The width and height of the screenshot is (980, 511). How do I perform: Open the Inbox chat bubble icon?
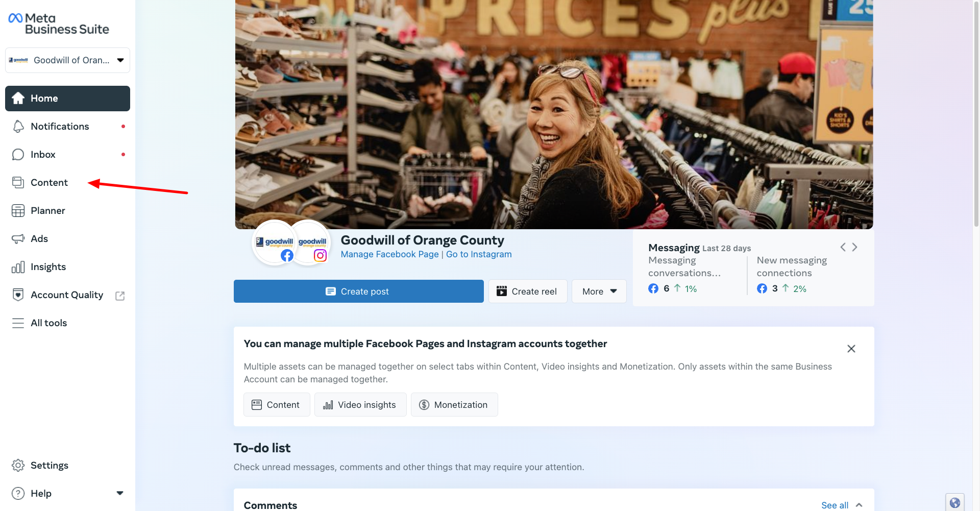point(18,155)
